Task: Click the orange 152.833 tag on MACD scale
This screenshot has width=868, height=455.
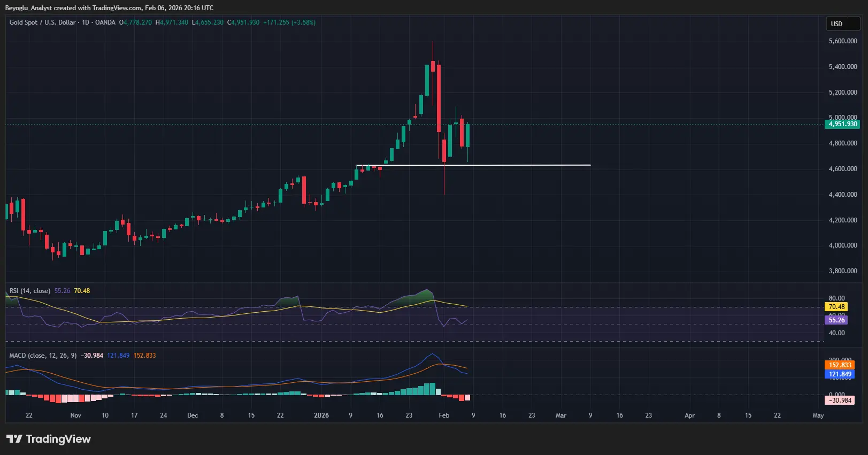Action: pos(840,365)
